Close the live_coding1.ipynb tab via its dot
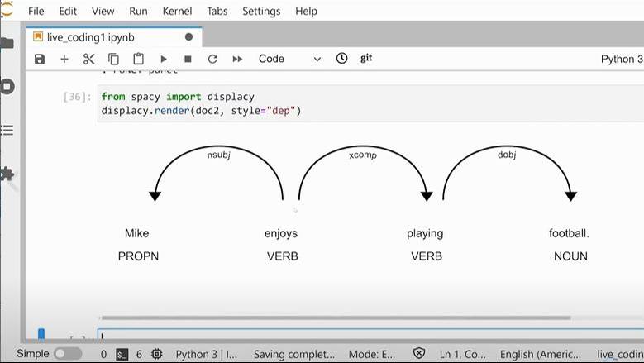Image resolution: width=644 pixels, height=363 pixels. coord(189,37)
